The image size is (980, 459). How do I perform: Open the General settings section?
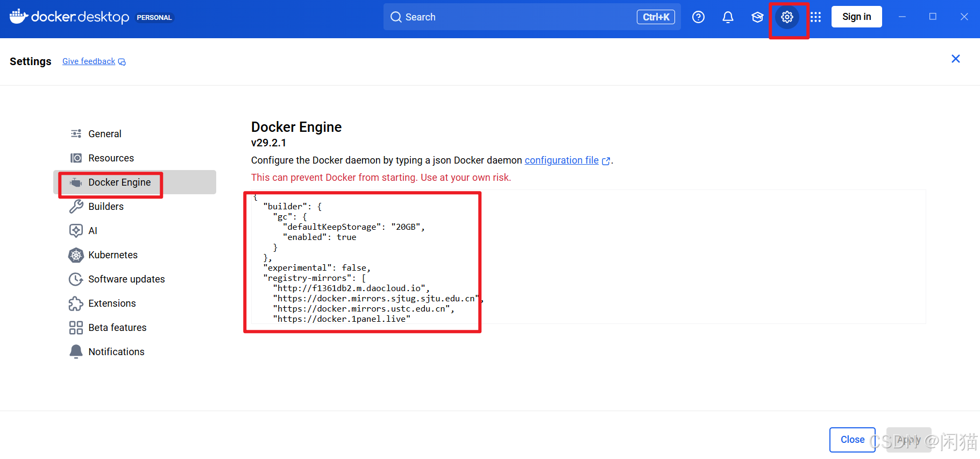pos(134,133)
